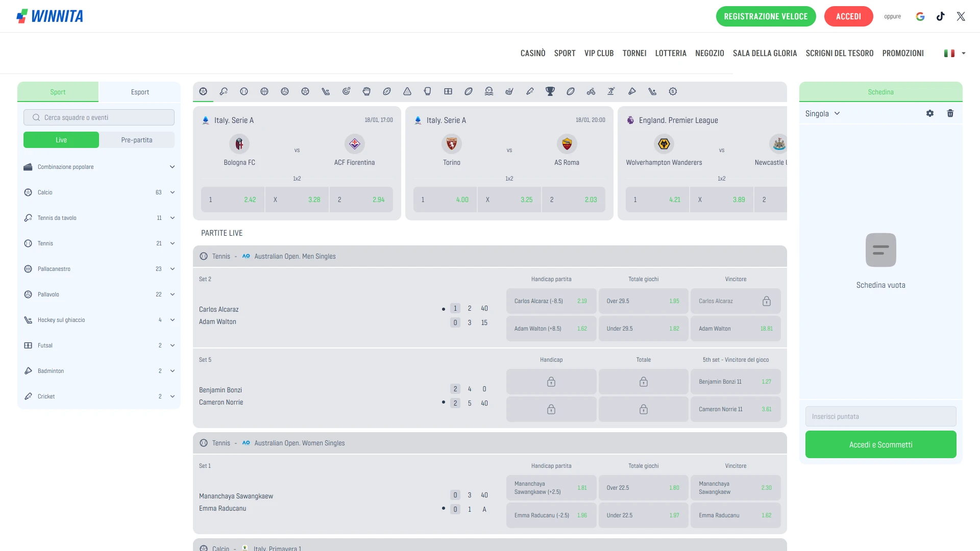Click the locked Carlos Alcaraz winner odds
The height and width of the screenshot is (551, 980).
[x=736, y=301]
